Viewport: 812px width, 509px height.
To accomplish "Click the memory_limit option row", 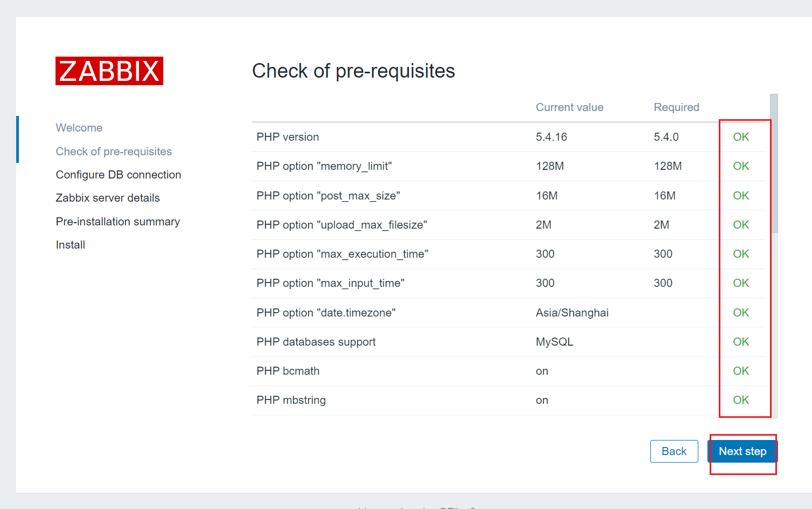I will coord(508,166).
